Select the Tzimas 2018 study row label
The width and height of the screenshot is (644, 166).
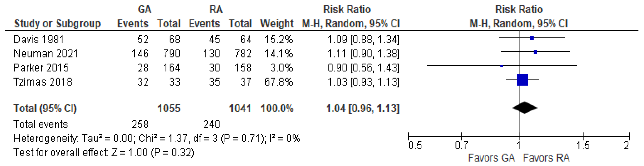(43, 82)
